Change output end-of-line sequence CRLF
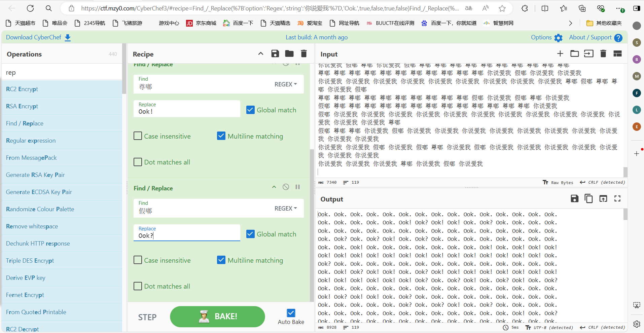 click(602, 327)
